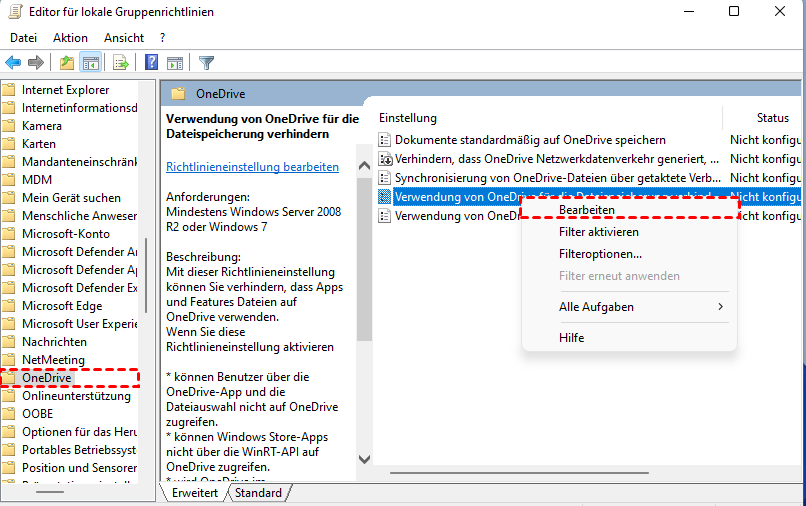Select the Menschliche Anweser tree item
The width and height of the screenshot is (806, 506).
(x=80, y=216)
